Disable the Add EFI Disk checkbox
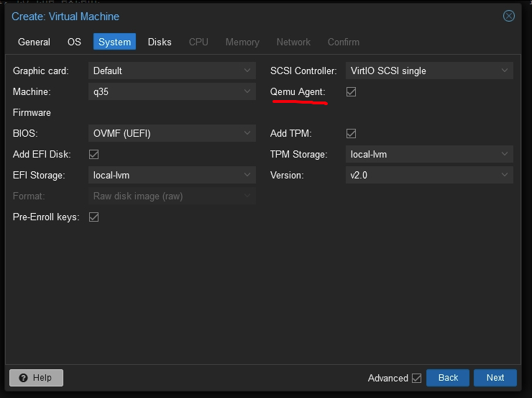Screen dimensions: 532x398 pyautogui.click(x=93, y=155)
